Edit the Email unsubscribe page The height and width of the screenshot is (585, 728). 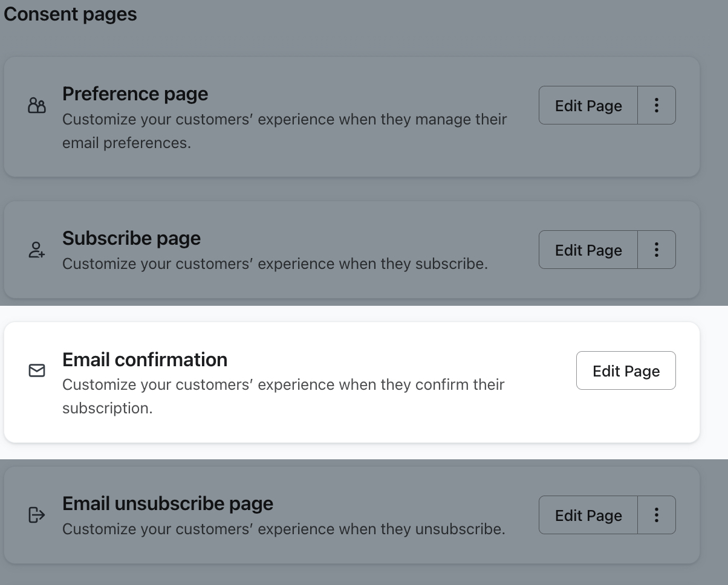click(x=588, y=515)
